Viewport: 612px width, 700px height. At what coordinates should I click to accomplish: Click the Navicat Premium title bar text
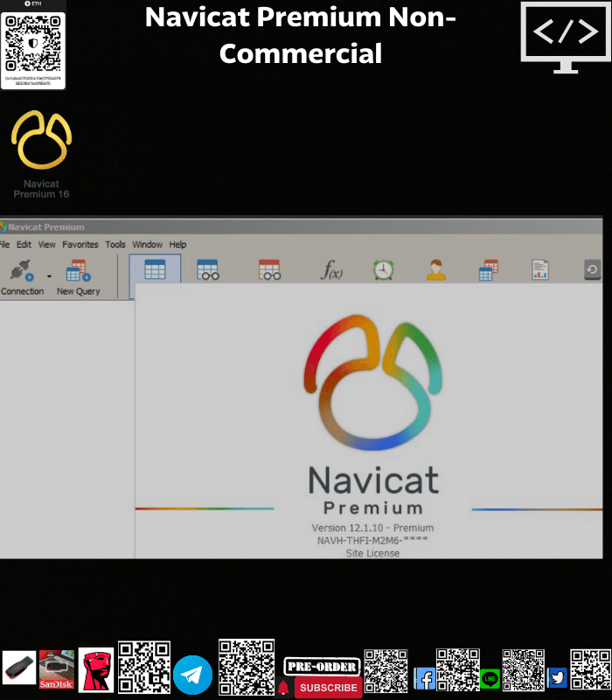(46, 227)
